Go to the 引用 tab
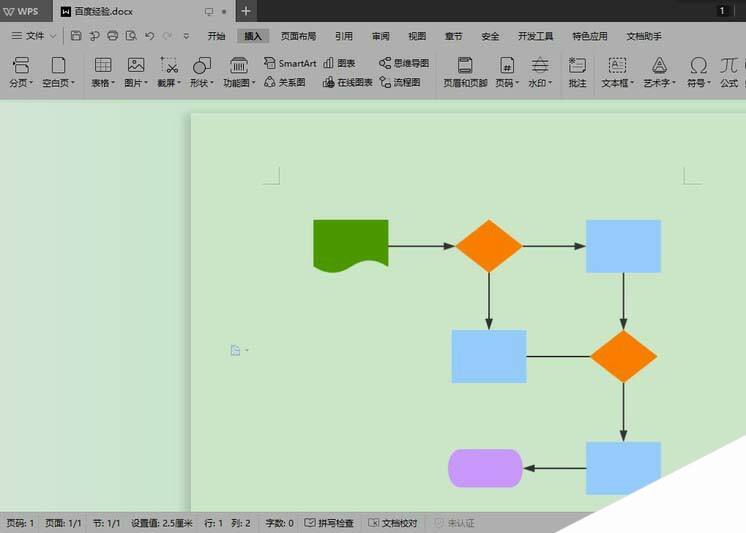The image size is (746, 533). pos(344,36)
